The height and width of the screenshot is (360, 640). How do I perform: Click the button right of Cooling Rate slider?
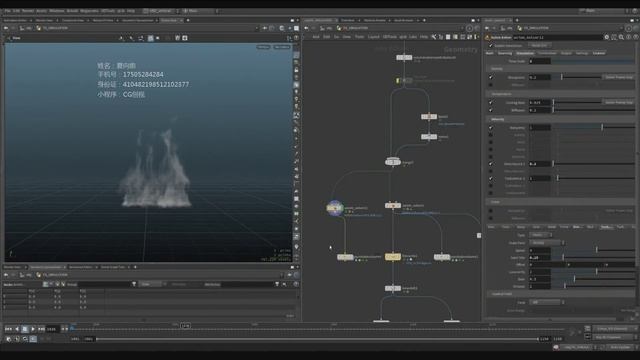click(x=619, y=102)
